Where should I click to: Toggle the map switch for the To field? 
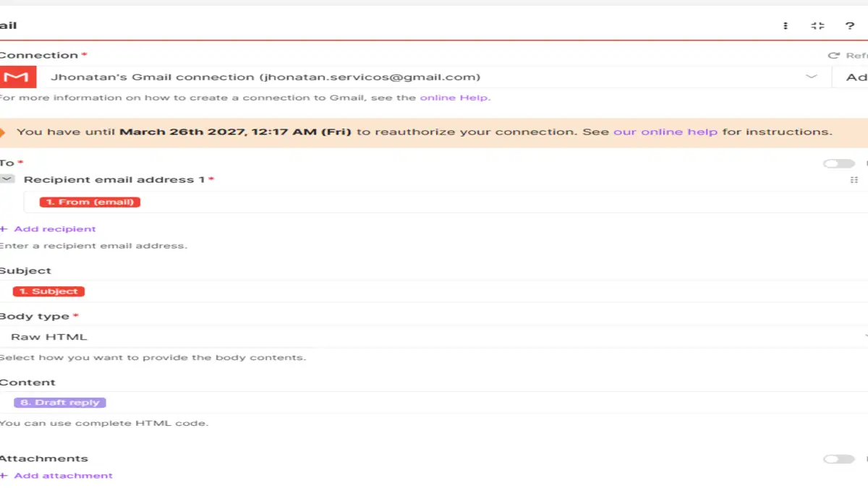coord(838,163)
